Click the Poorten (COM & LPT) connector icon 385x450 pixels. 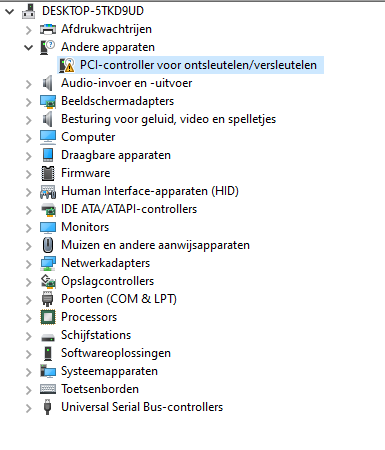click(48, 299)
